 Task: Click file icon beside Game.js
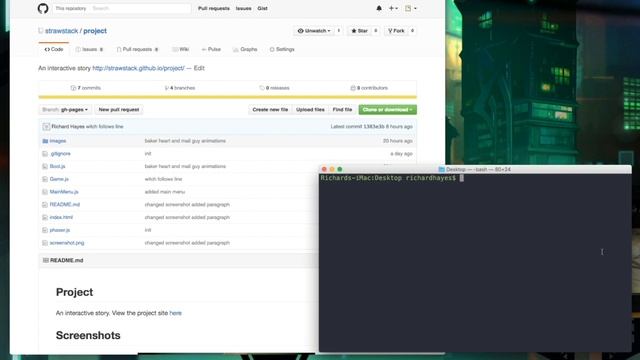(x=45, y=179)
